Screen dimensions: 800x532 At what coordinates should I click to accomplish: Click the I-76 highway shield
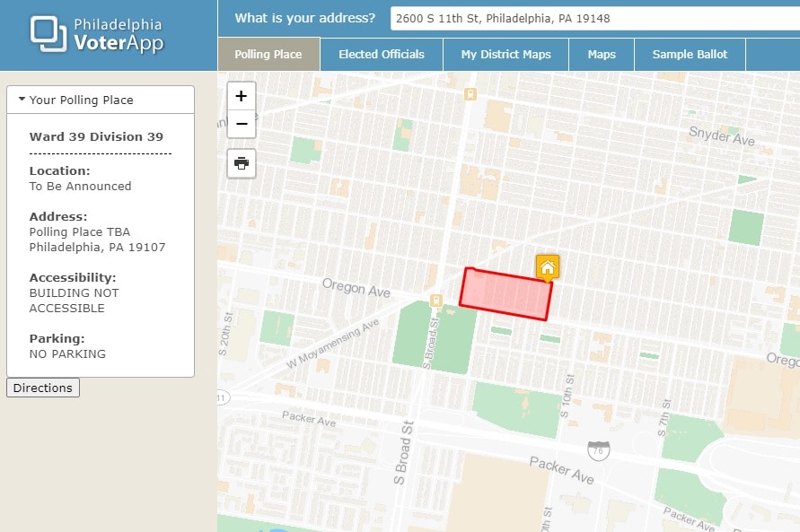596,448
